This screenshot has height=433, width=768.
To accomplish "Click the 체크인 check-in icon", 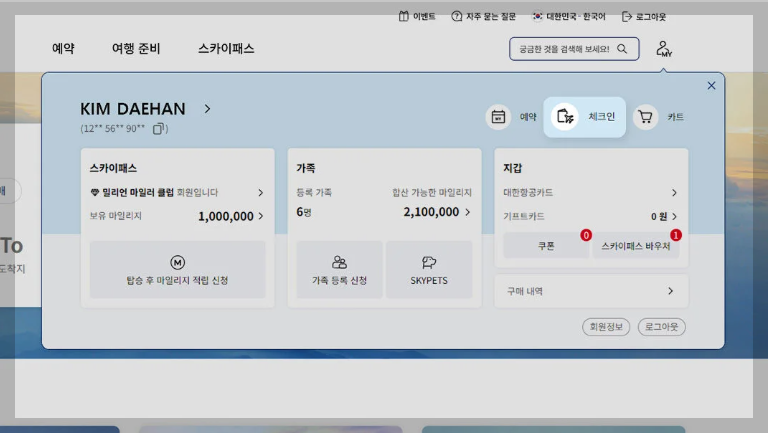I will 565,117.
